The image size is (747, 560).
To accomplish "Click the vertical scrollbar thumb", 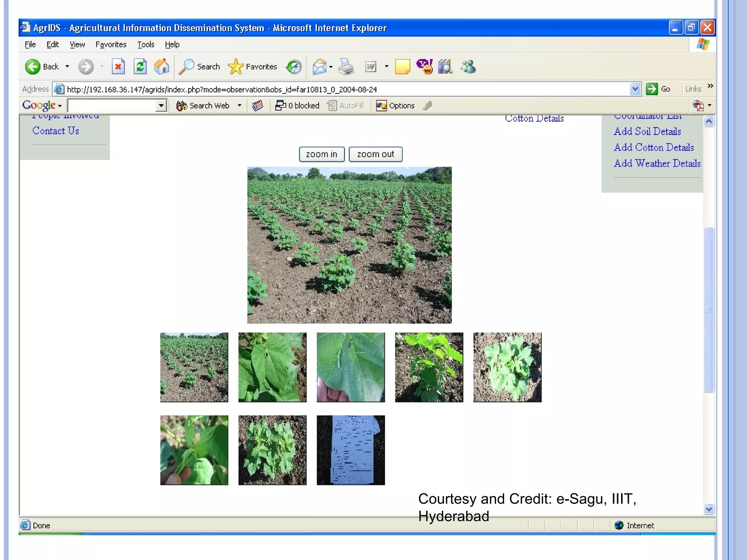I will 709,310.
